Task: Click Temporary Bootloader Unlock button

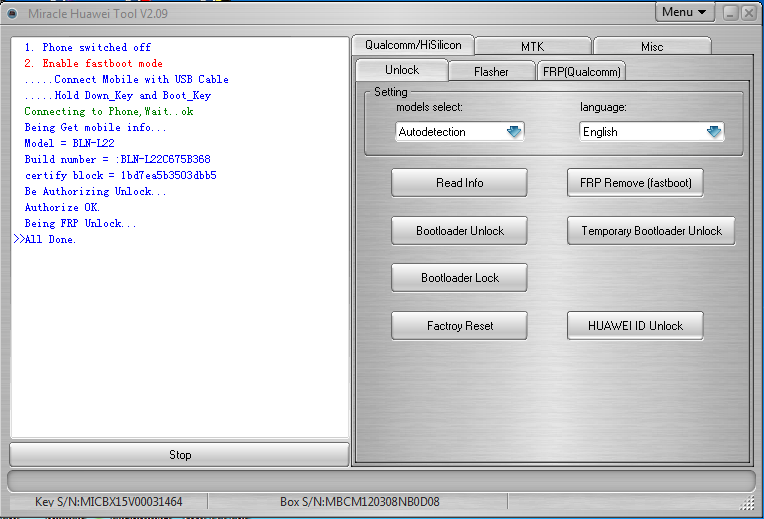Action: [x=651, y=231]
